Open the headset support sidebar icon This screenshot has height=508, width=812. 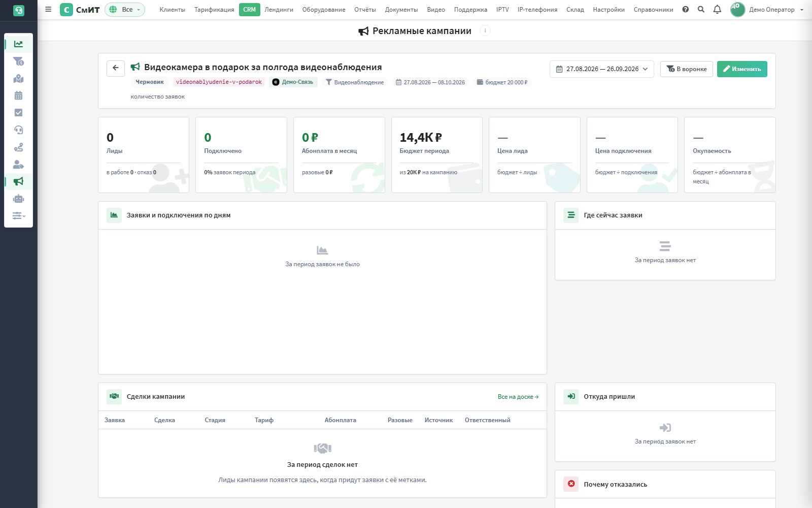click(18, 130)
